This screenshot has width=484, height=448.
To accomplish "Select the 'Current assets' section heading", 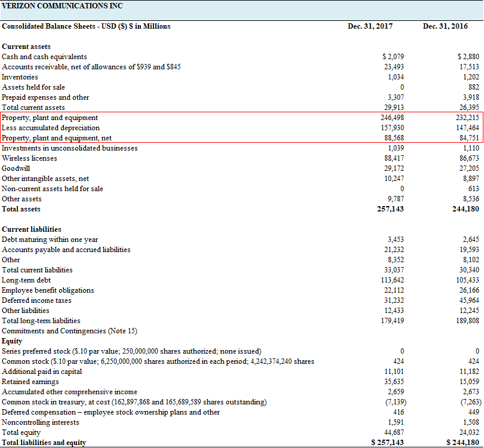I will tap(26, 47).
